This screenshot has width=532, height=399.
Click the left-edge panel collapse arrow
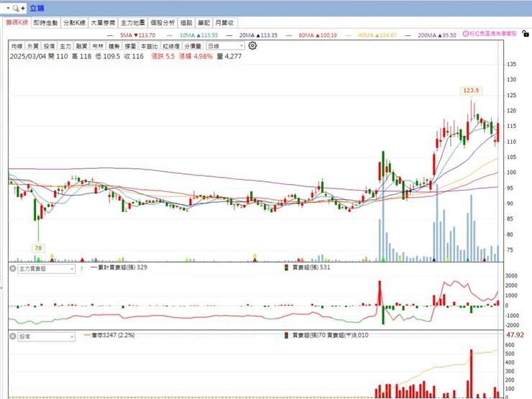tap(1, 288)
